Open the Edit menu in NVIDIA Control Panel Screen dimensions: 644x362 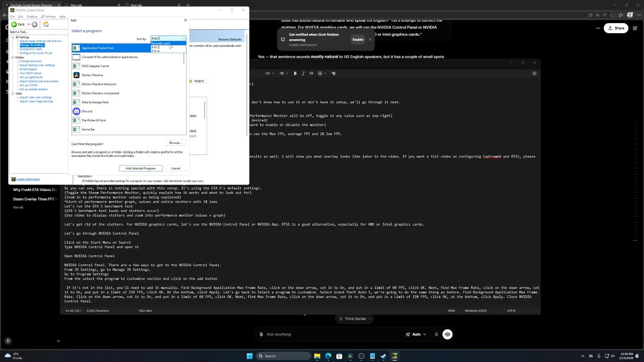(x=21, y=17)
